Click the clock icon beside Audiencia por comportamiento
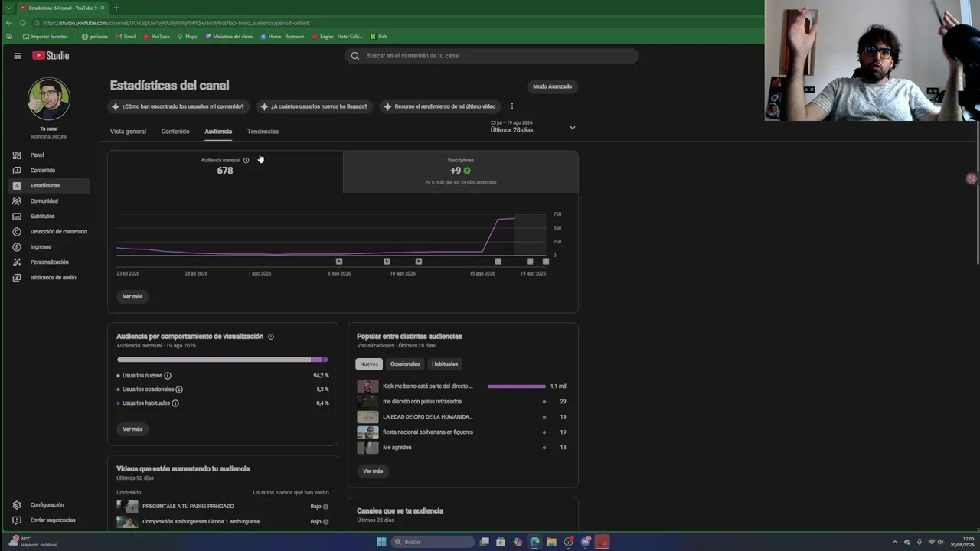This screenshot has height=551, width=980. tap(271, 336)
